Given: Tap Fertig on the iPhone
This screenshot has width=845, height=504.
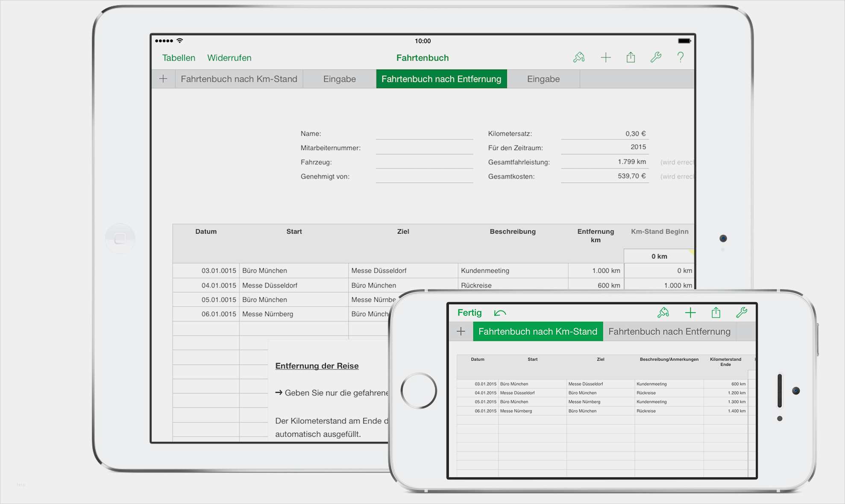Looking at the screenshot, I should [469, 313].
